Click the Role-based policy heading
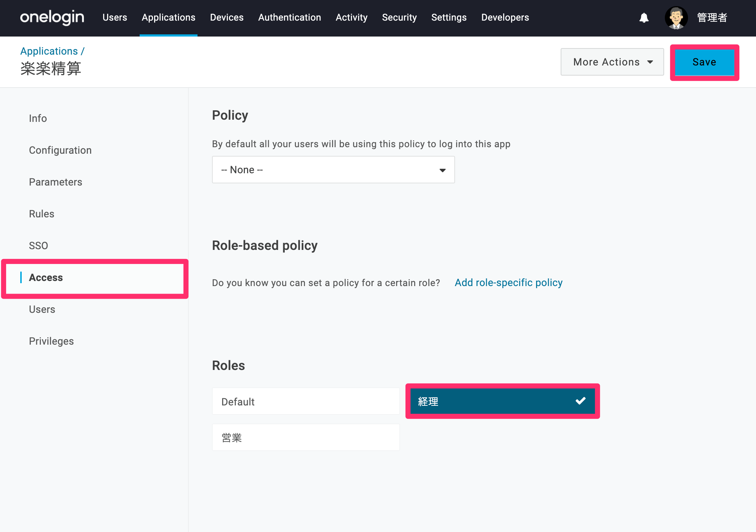756x532 pixels. tap(265, 246)
